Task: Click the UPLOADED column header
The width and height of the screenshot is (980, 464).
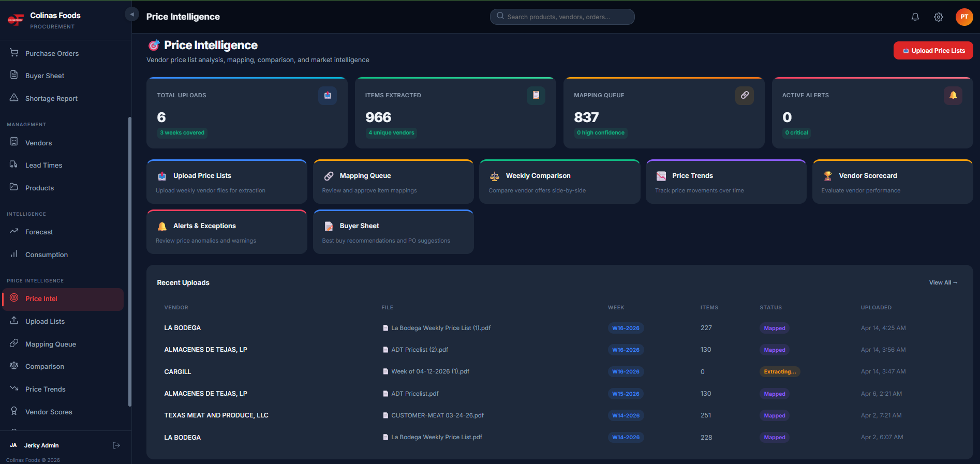Action: click(876, 307)
